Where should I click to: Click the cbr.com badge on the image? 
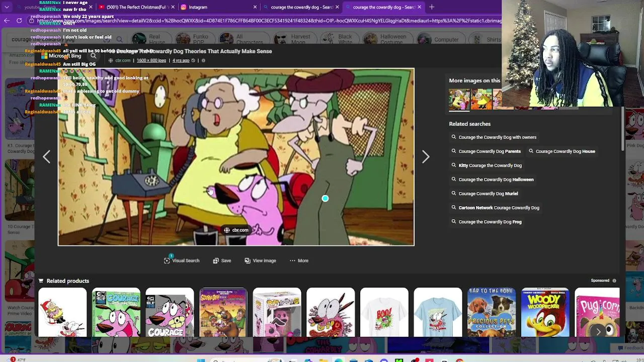pos(236,230)
